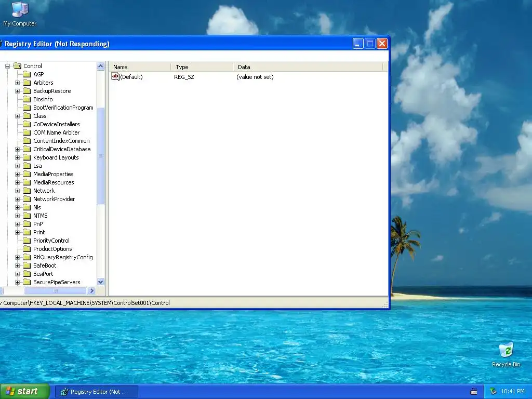Select the Class key label
Viewport: 532px width, 399px height.
(x=39, y=116)
